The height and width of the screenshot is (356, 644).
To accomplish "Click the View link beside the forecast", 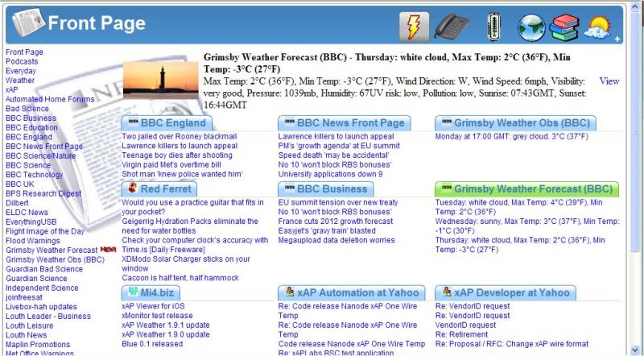I will tap(609, 81).
